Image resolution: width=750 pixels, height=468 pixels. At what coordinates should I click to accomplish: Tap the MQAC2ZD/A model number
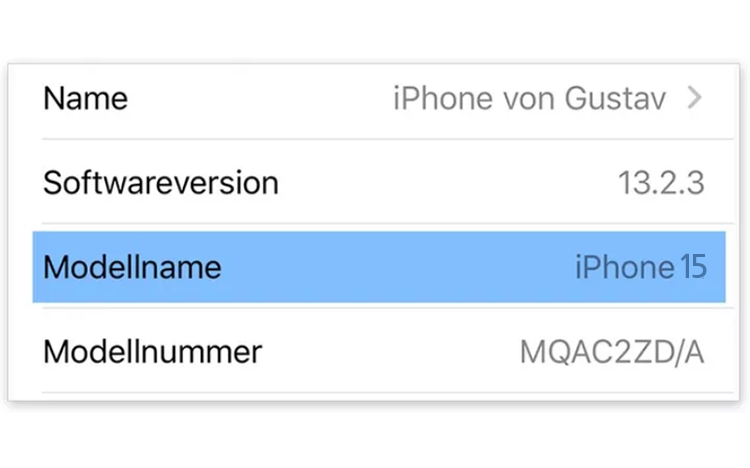pos(612,352)
